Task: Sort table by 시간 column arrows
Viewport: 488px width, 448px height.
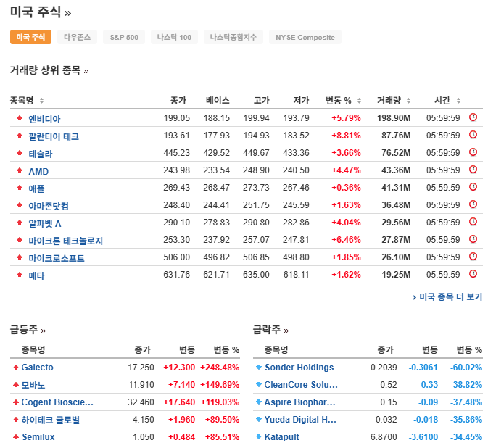Action: 458,101
